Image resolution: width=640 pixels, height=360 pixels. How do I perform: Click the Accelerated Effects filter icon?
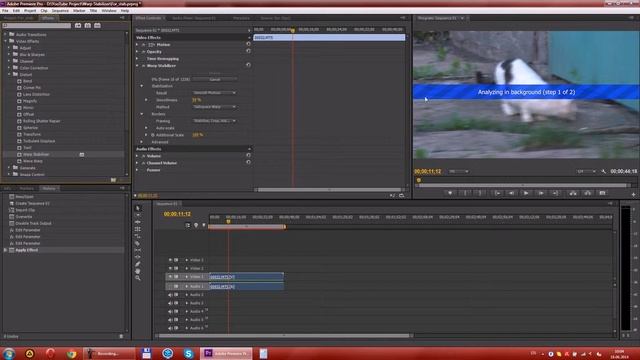tap(78, 25)
